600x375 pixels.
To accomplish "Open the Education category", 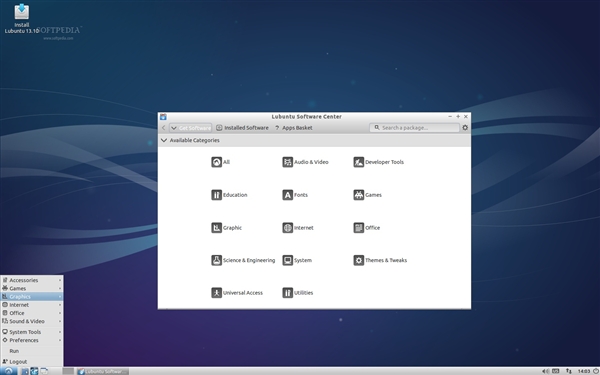I will (x=229, y=195).
